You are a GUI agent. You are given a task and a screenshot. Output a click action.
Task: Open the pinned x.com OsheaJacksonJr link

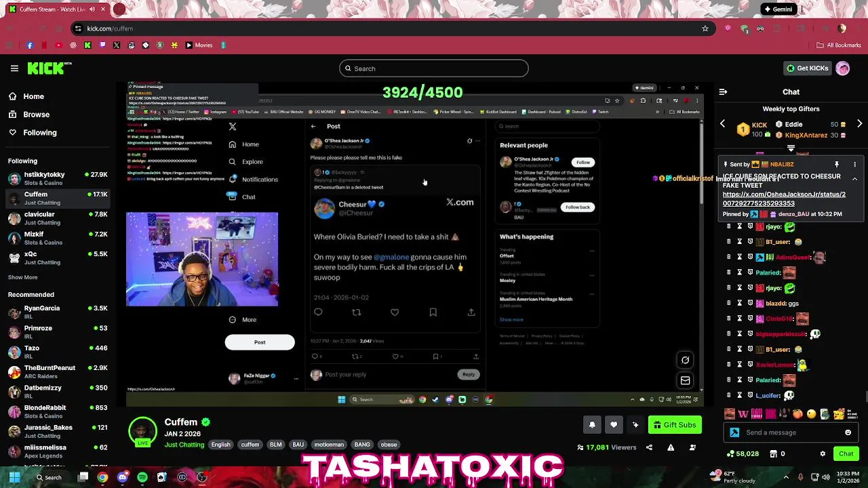(784, 199)
